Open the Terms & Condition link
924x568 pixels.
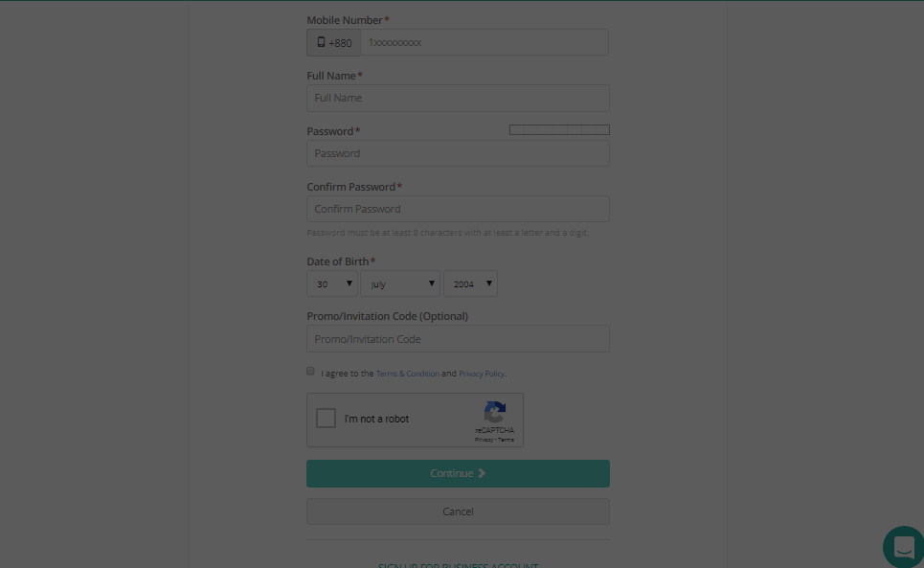(407, 374)
